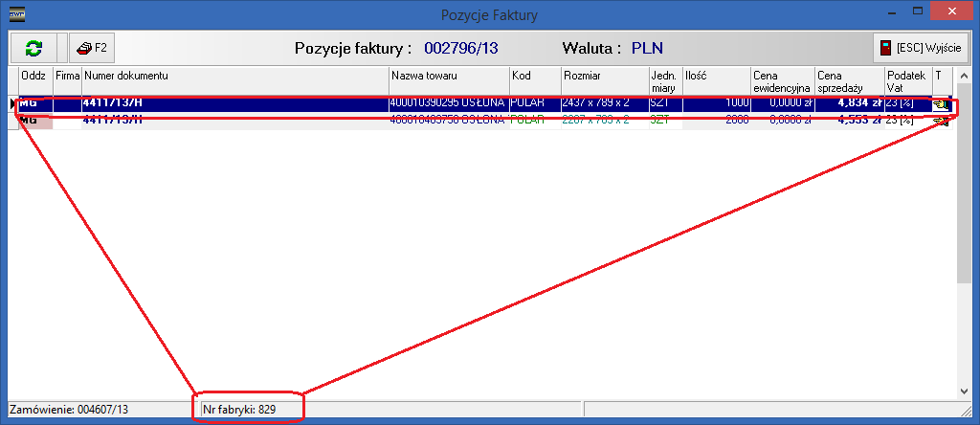Click the app icon in title bar
The width and height of the screenshot is (980, 425).
15,14
